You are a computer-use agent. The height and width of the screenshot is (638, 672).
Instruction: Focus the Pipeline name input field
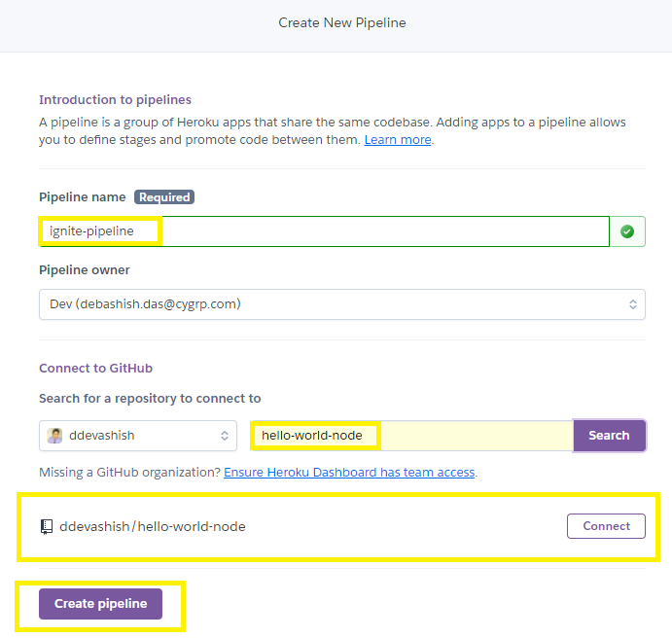pyautogui.click(x=324, y=231)
